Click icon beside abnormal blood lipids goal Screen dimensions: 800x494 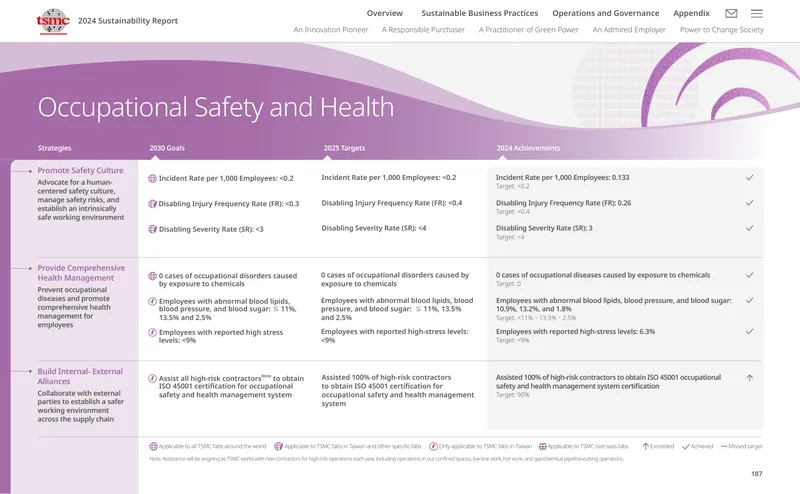click(x=152, y=301)
